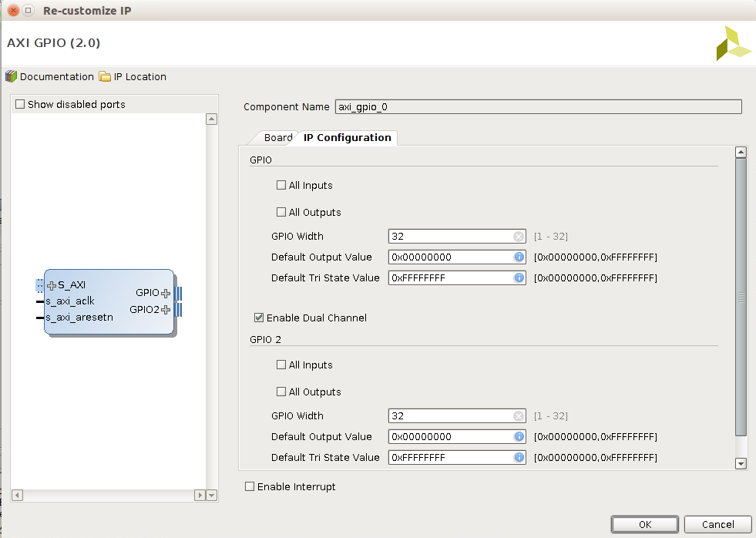The height and width of the screenshot is (538, 756).
Task: Select the IP Configuration tab
Action: coord(347,138)
